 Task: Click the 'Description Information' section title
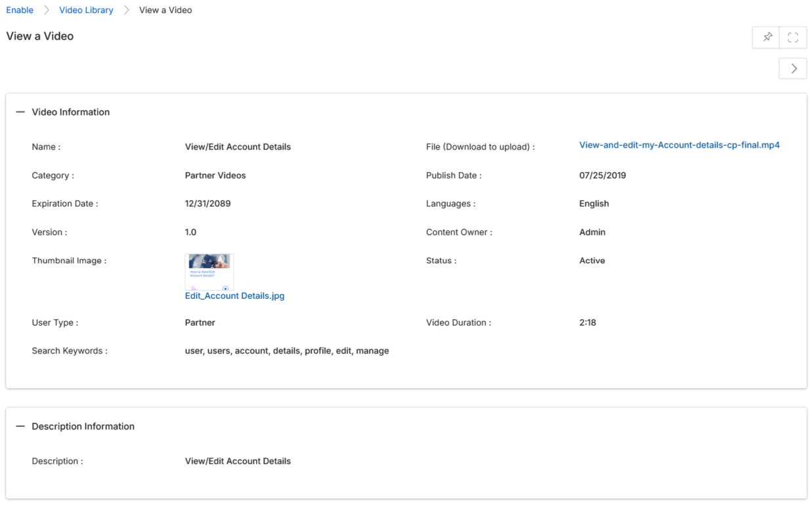(83, 426)
